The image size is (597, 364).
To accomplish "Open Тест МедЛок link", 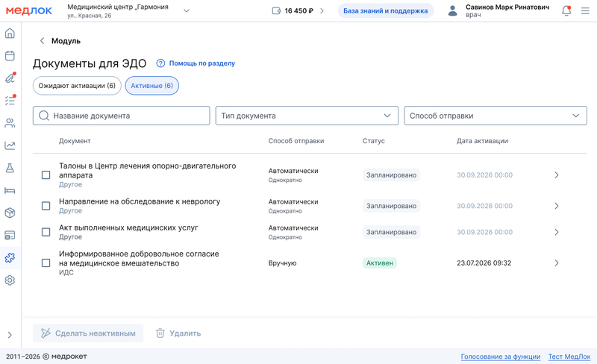I will (x=569, y=357).
